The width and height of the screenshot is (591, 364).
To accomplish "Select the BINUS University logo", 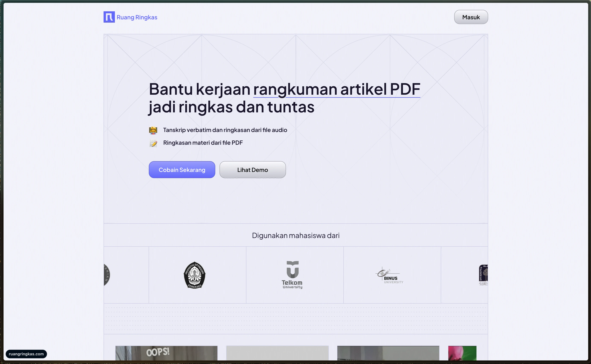I will tap(389, 276).
